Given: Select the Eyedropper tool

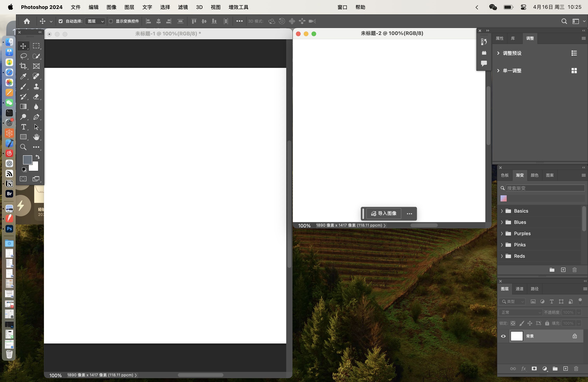Looking at the screenshot, I should [24, 76].
